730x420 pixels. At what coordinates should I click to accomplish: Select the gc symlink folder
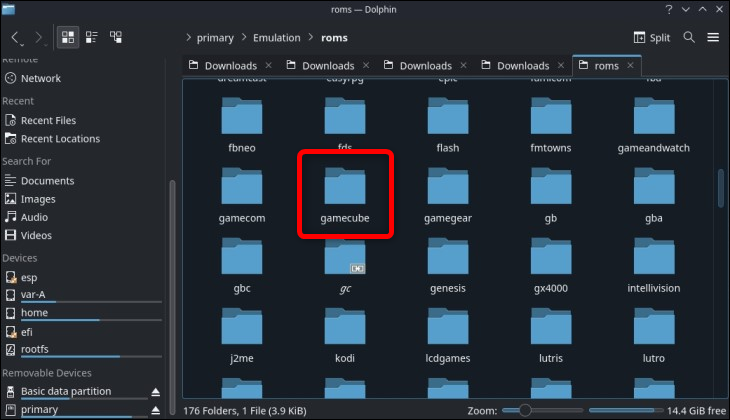tap(345, 265)
